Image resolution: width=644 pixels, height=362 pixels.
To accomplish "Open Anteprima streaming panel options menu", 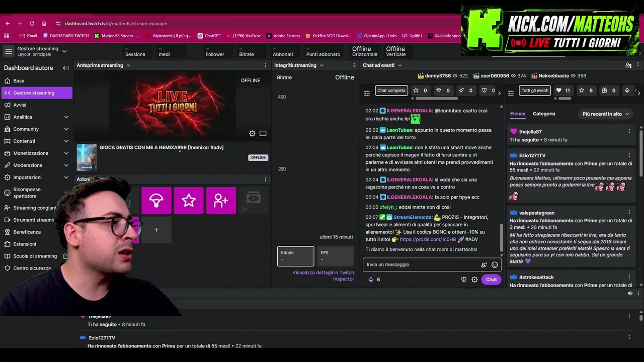I will point(266,65).
